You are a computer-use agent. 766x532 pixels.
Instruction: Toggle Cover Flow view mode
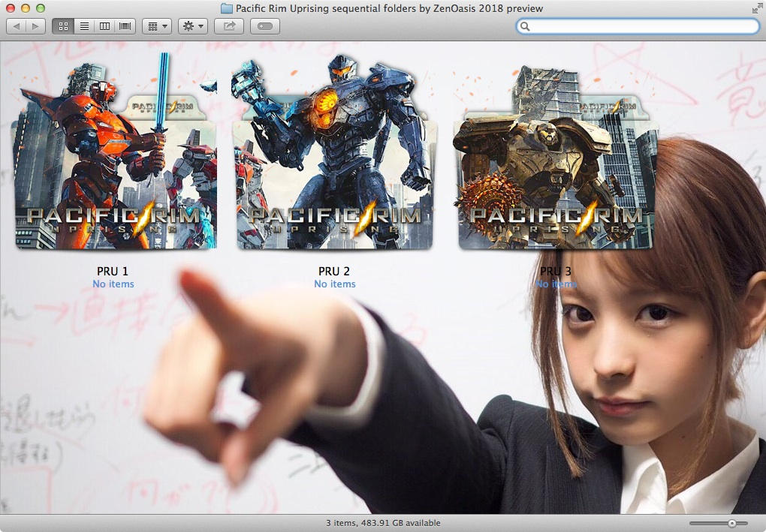click(x=123, y=26)
